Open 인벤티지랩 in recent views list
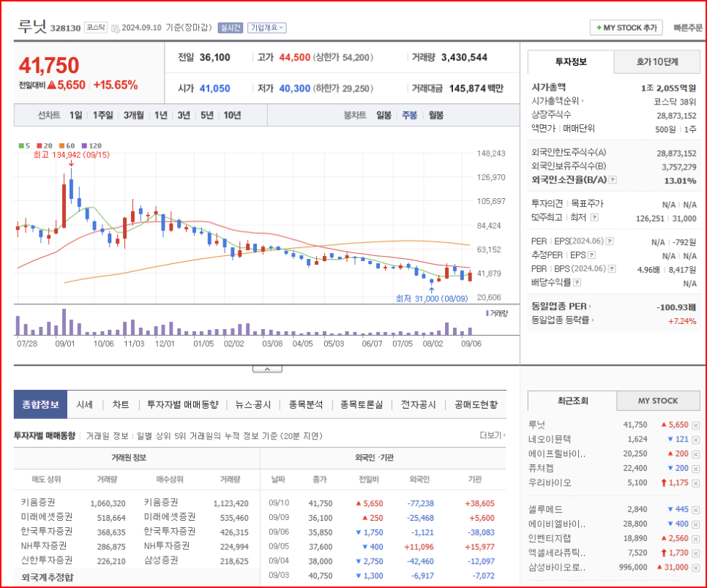 (x=549, y=538)
